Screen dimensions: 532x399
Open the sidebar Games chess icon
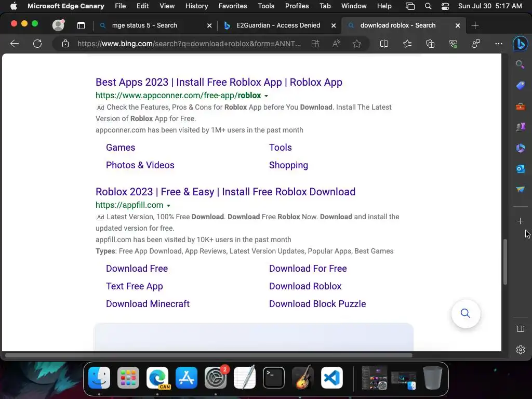pyautogui.click(x=520, y=127)
